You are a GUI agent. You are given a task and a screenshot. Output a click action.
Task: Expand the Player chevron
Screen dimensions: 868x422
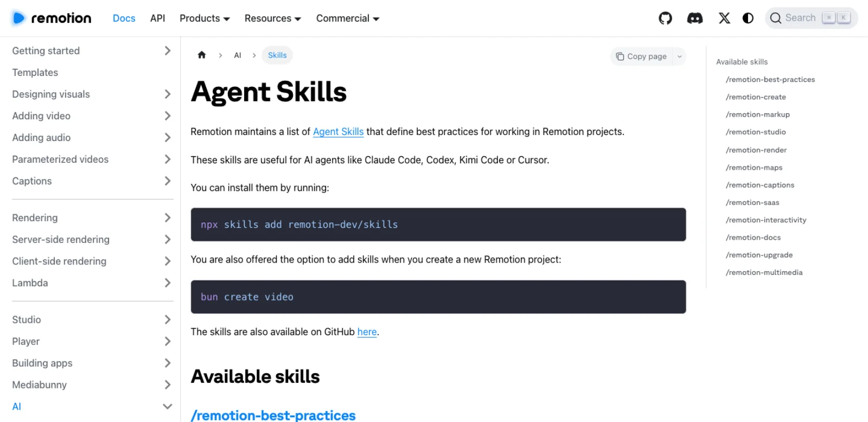167,341
